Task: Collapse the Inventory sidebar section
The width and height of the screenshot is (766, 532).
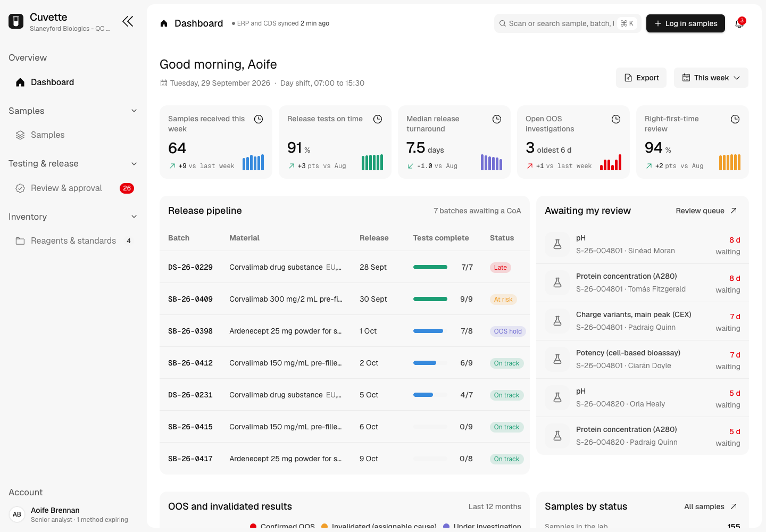Action: tap(134, 217)
